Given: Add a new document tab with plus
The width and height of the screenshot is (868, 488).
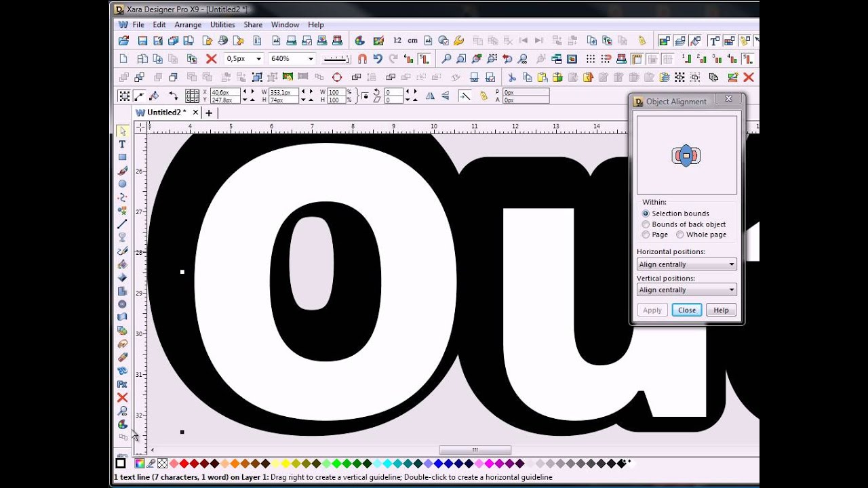Looking at the screenshot, I should (209, 113).
